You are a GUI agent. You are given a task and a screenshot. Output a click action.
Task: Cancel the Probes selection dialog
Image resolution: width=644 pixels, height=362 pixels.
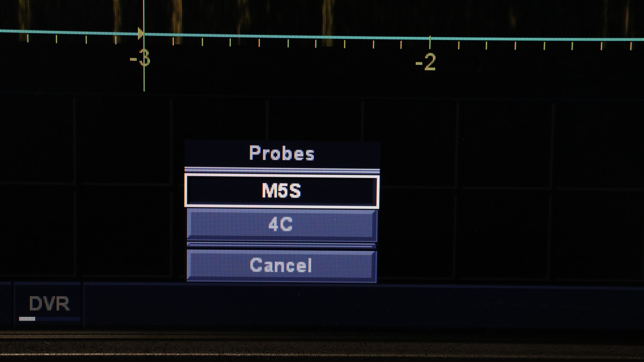282,265
